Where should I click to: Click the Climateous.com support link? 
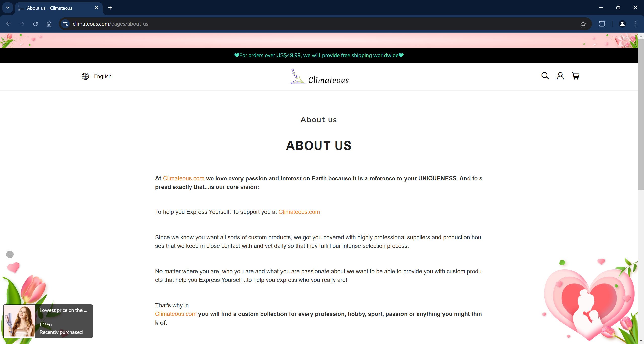point(299,212)
